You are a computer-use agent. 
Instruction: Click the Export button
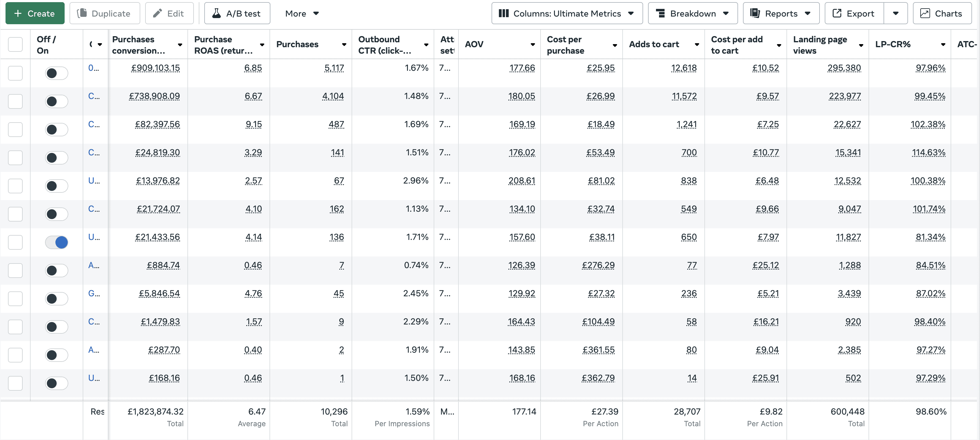[x=854, y=13]
